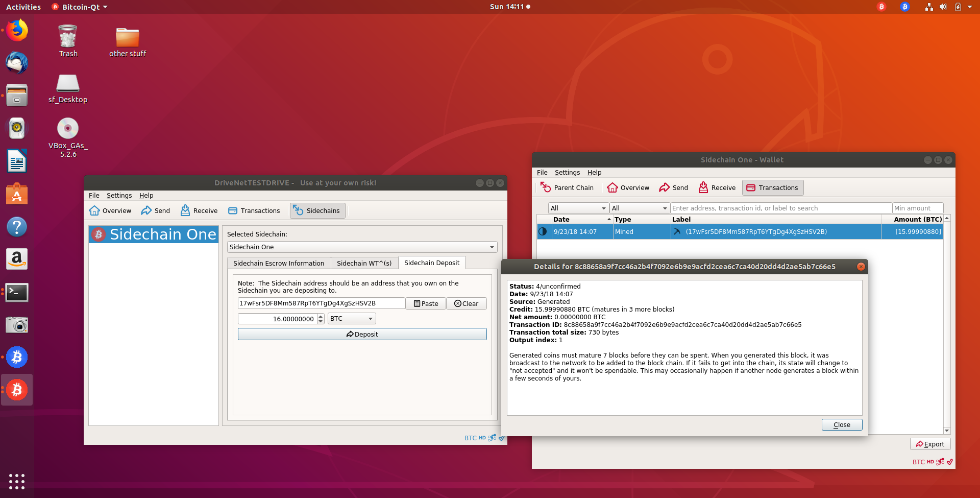Sort transactions by Date column header
Screen dimensions: 980x498
click(582, 219)
